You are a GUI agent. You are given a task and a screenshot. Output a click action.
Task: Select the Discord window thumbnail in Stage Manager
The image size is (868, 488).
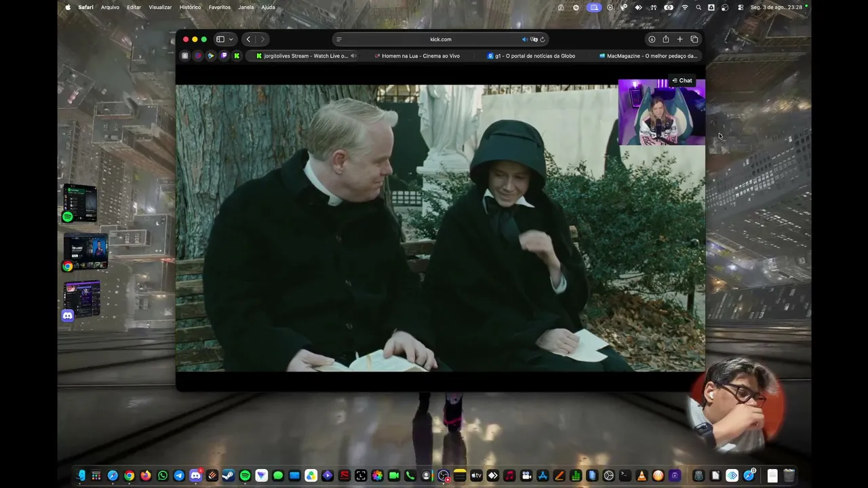(x=81, y=300)
